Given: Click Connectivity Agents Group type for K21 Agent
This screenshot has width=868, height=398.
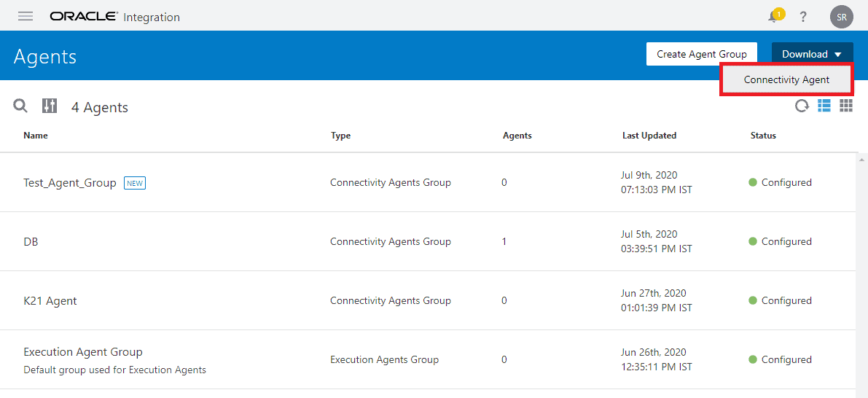Looking at the screenshot, I should pyautogui.click(x=390, y=301).
